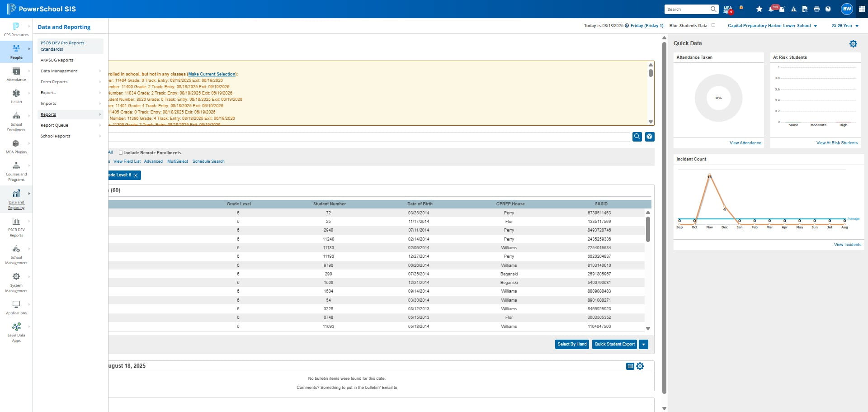Click the printer icon in top bar
This screenshot has height=412, width=868.
point(816,9)
